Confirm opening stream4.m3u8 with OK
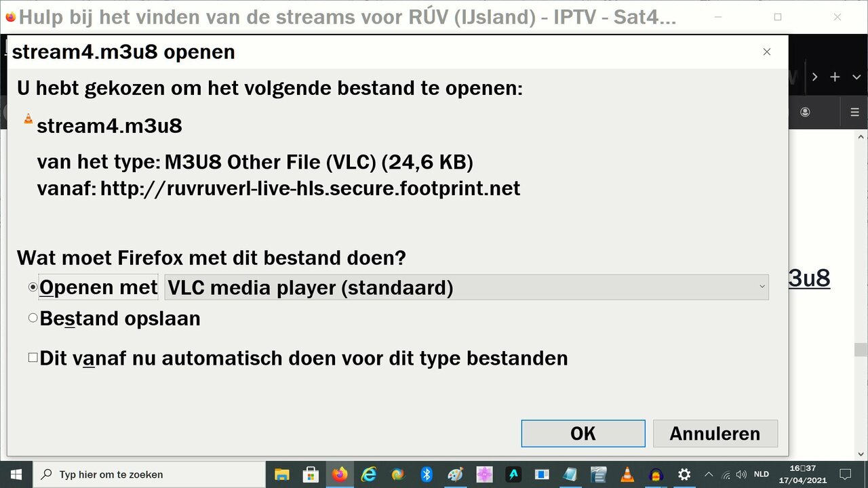 [x=582, y=433]
